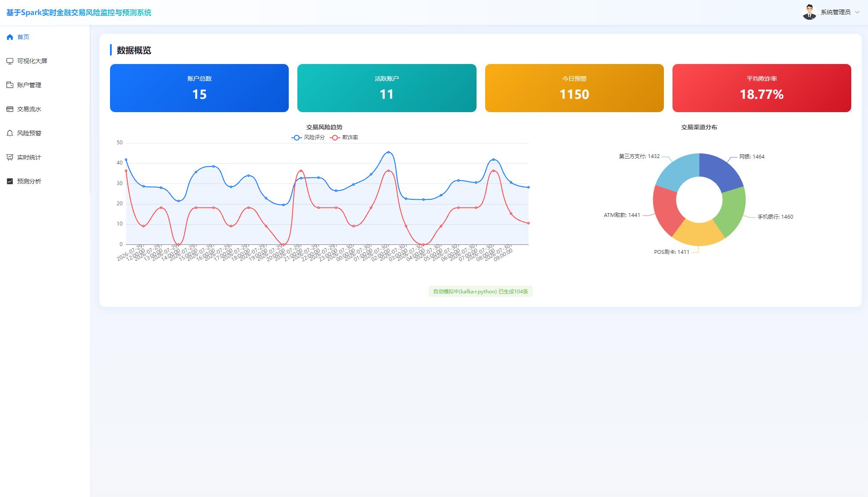868x497 pixels.
Task: Click the administrator avatar image
Action: pyautogui.click(x=810, y=12)
